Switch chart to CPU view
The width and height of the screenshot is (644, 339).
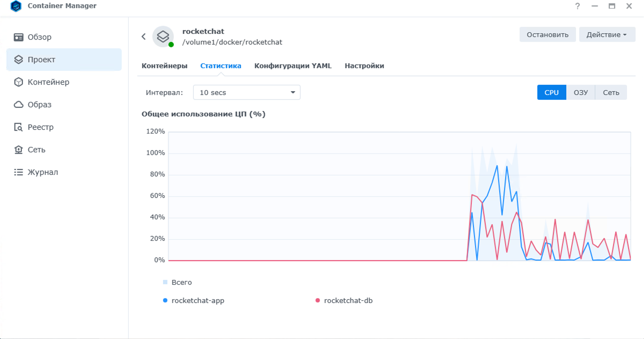(552, 93)
